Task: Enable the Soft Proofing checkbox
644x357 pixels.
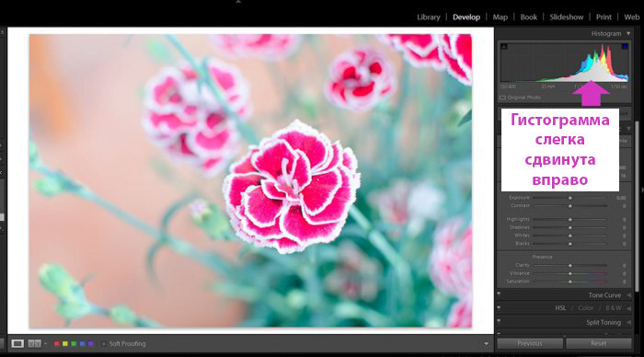Action: click(104, 343)
